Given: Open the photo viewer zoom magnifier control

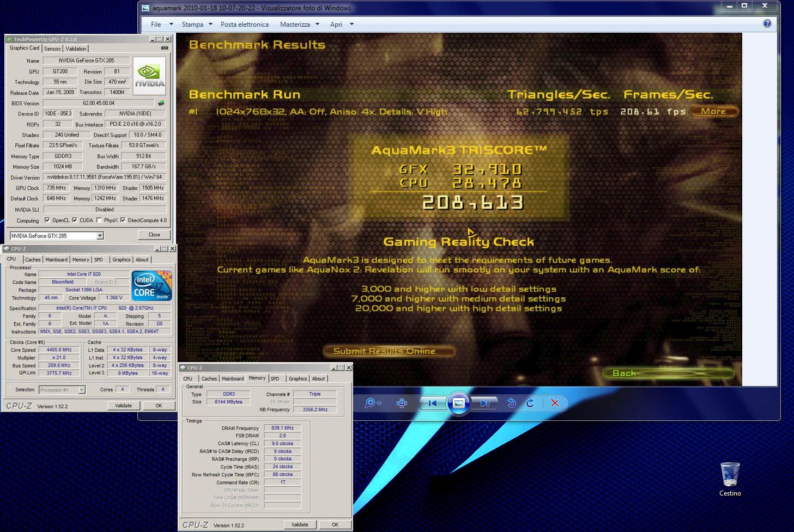Looking at the screenshot, I should pyautogui.click(x=373, y=403).
